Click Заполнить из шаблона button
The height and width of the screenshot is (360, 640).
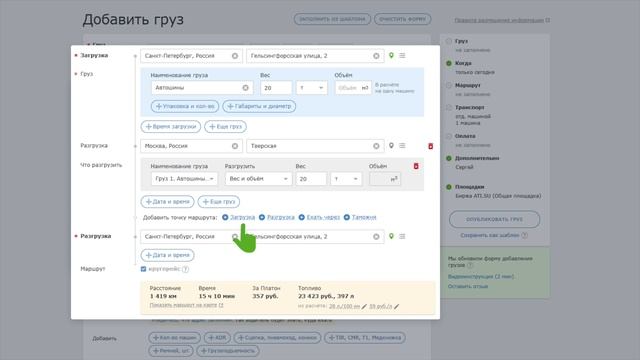click(x=332, y=19)
